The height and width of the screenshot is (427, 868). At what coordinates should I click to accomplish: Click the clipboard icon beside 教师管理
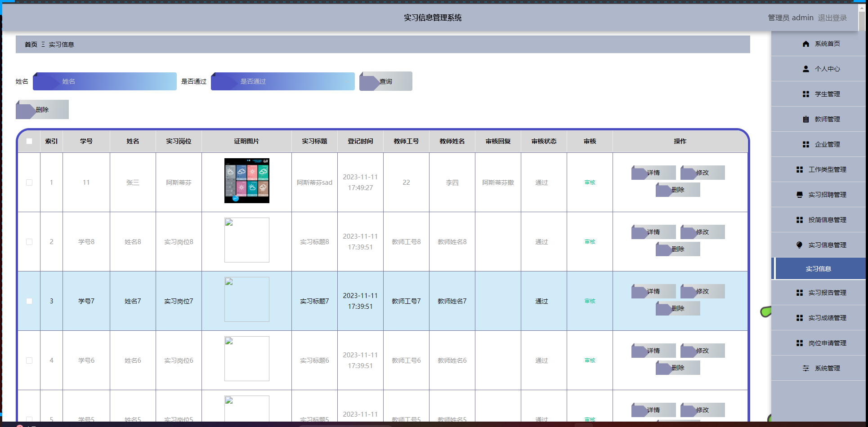[805, 119]
